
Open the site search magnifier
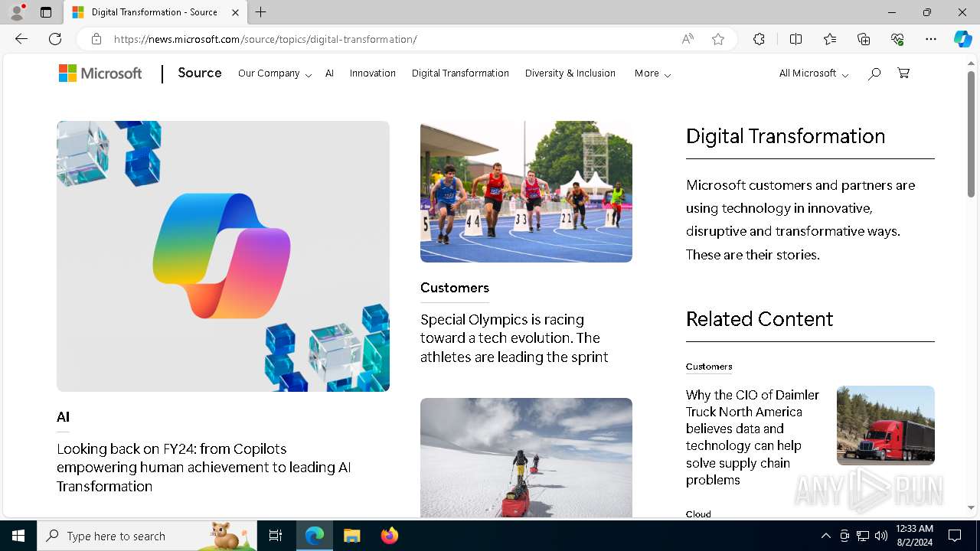(874, 73)
